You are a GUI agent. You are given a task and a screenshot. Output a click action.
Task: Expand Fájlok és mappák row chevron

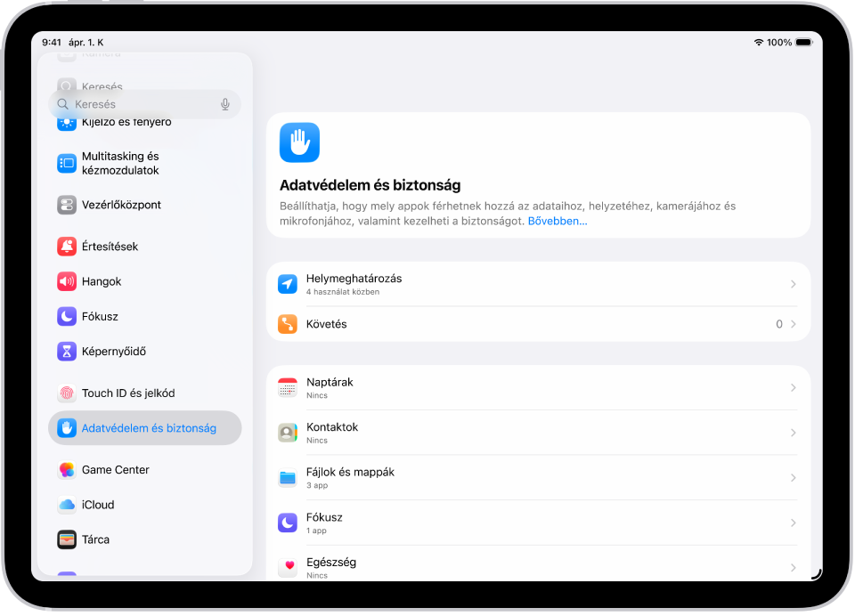tap(794, 478)
